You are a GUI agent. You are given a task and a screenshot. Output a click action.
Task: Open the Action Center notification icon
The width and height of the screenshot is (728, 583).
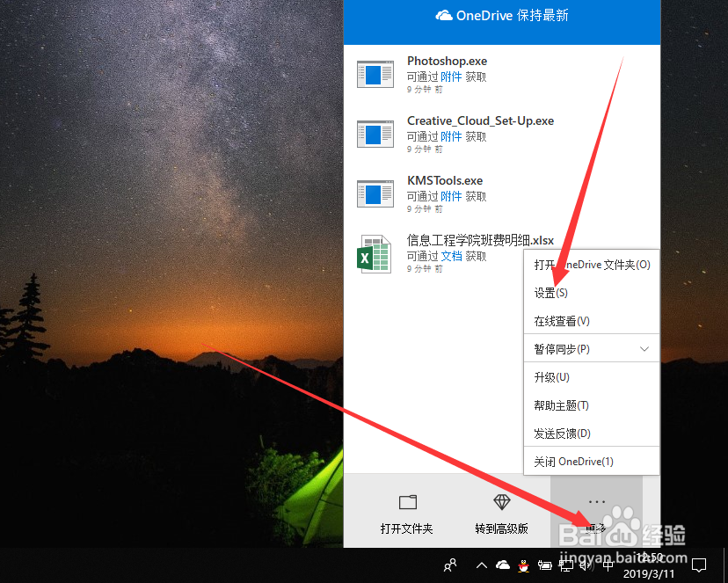coord(699,565)
